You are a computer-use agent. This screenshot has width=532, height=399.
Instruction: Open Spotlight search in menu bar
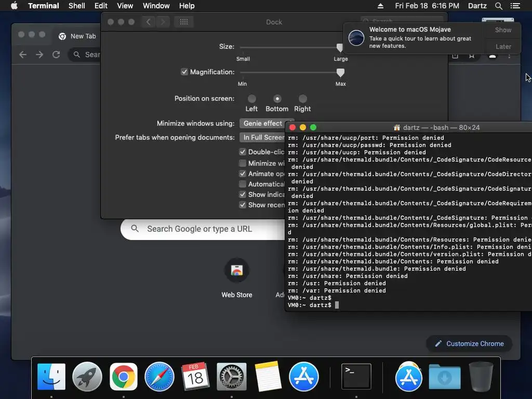[x=498, y=6]
